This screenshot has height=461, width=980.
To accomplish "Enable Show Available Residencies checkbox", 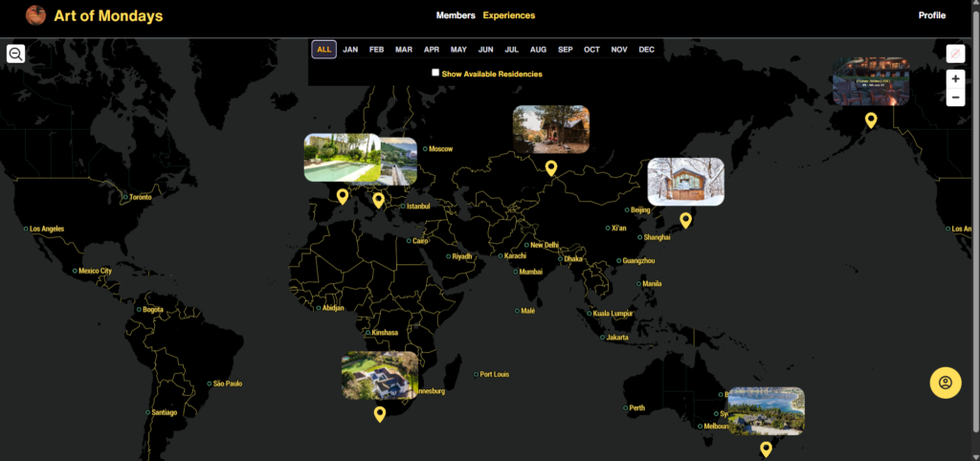I will (x=435, y=73).
